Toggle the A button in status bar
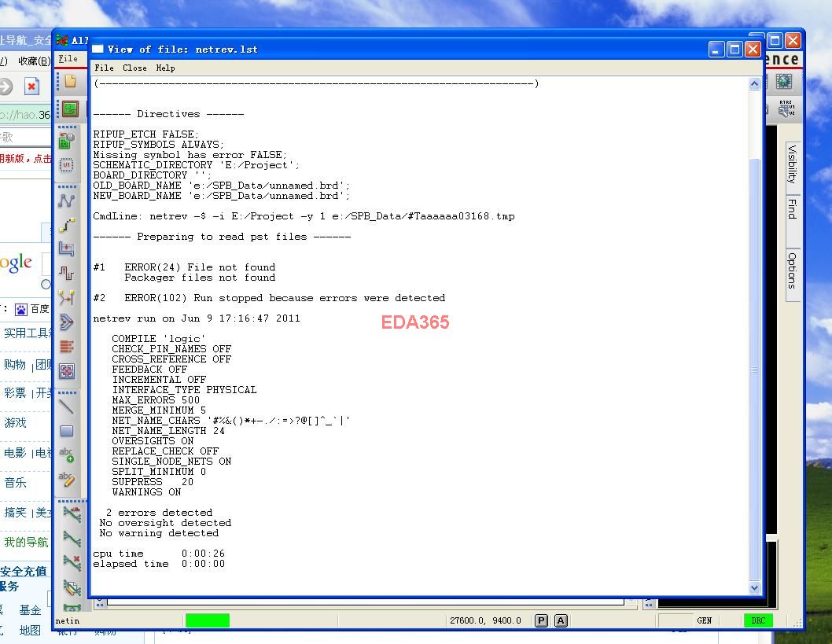The image size is (832, 644). 561,620
